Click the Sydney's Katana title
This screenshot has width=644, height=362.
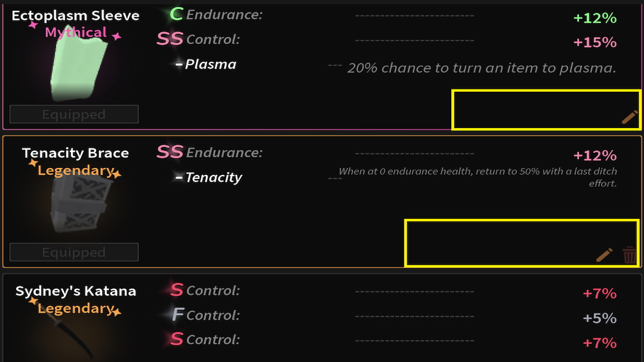(x=75, y=291)
